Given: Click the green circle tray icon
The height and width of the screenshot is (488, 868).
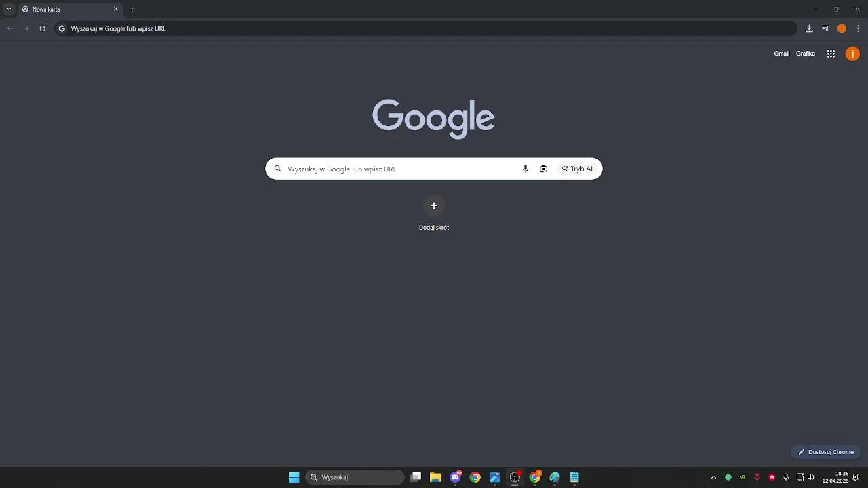Looking at the screenshot, I should tap(728, 477).
